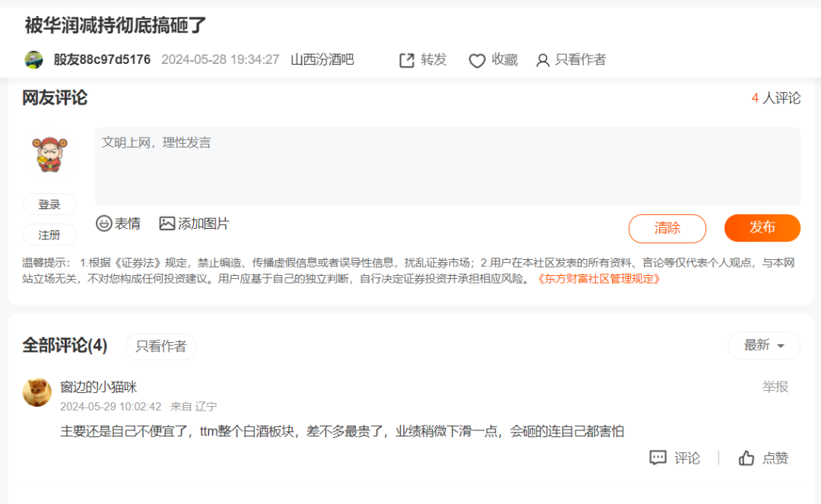Click the 点赞 thumbs-up icon
The image size is (821, 504).
click(x=745, y=457)
